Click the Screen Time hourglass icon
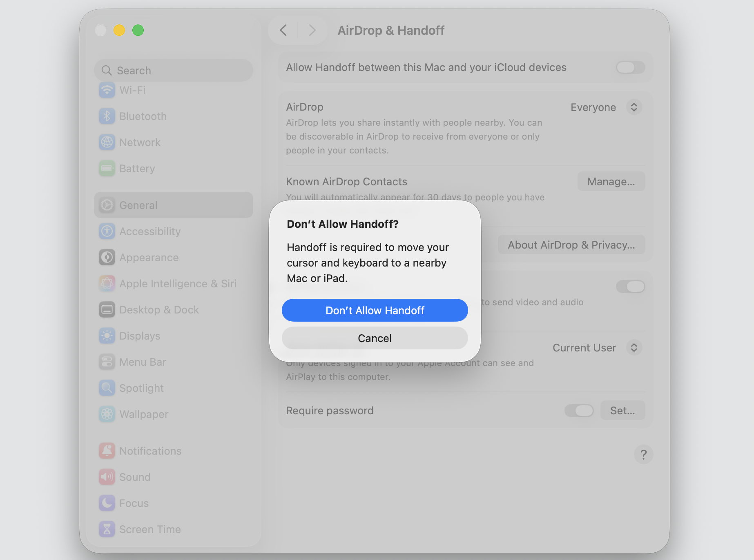This screenshot has width=754, height=560. 107,529
